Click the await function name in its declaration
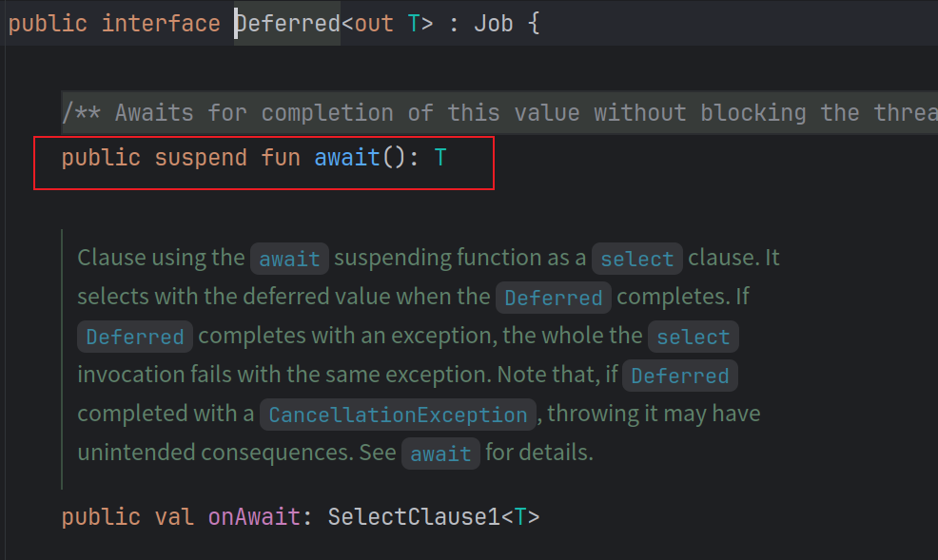This screenshot has height=560, width=938. tap(347, 158)
